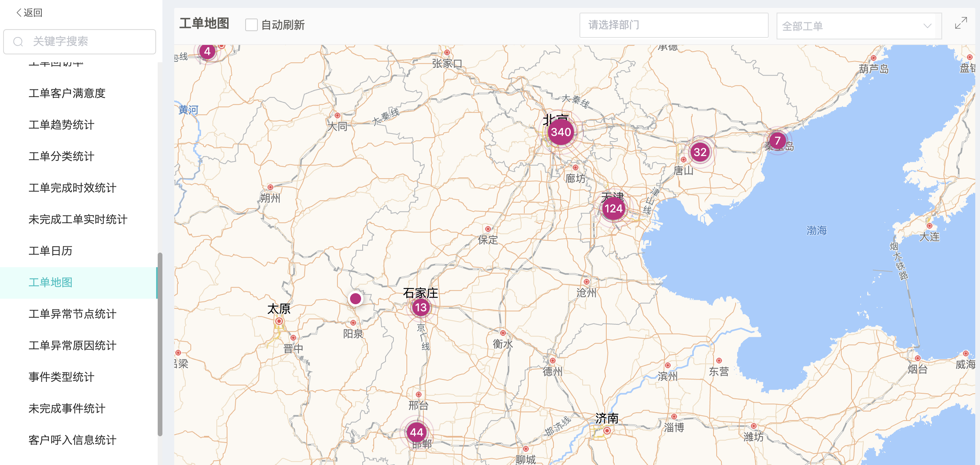
Task: Click the Cangzhou city dot
Action: tap(587, 282)
